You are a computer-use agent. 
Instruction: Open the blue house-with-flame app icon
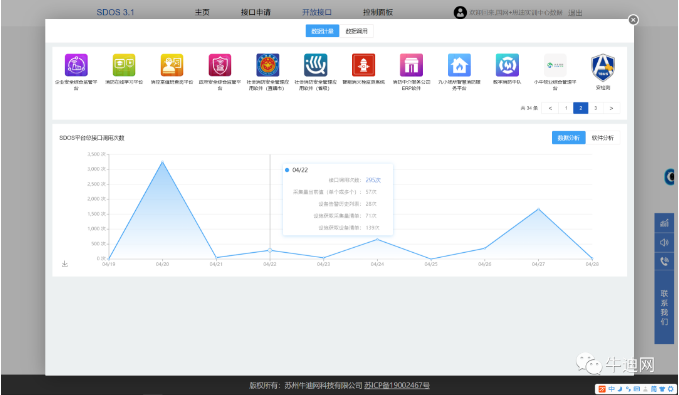click(459, 65)
